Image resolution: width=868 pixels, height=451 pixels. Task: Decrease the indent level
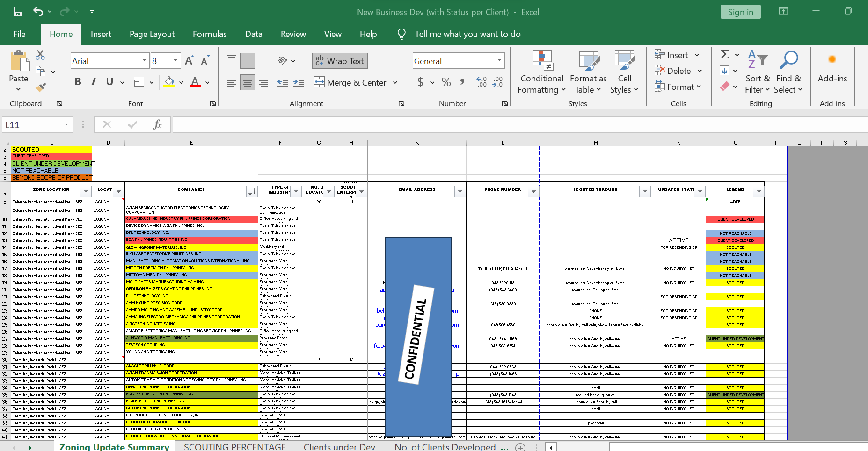click(282, 82)
